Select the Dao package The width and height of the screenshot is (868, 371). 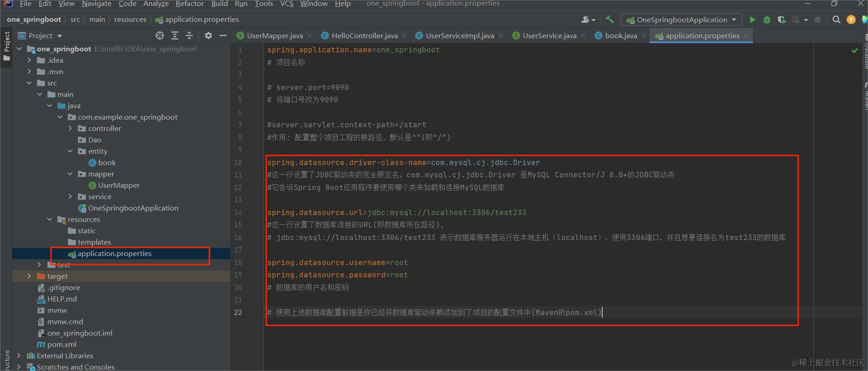coord(90,140)
